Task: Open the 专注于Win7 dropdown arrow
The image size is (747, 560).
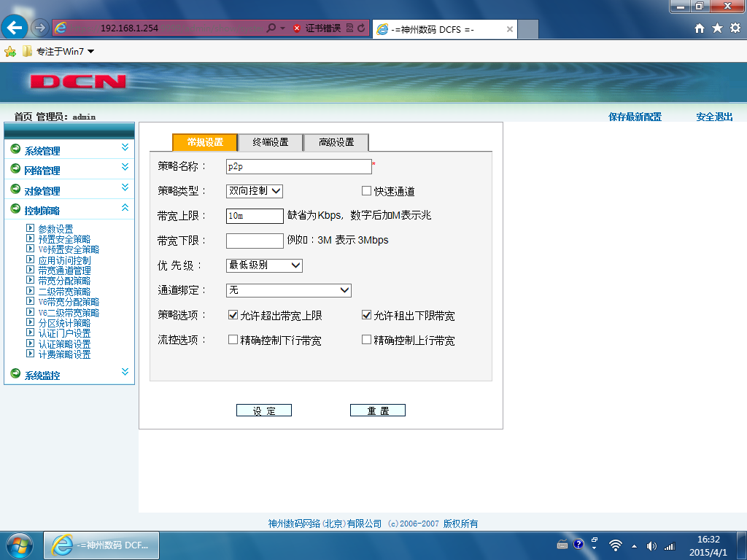Action: (90, 52)
